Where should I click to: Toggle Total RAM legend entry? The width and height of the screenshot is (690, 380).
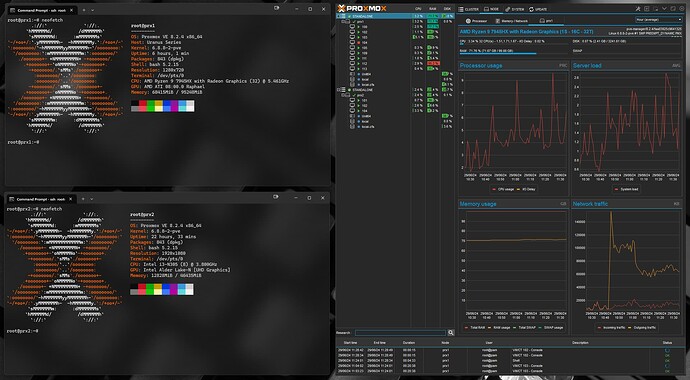point(474,328)
